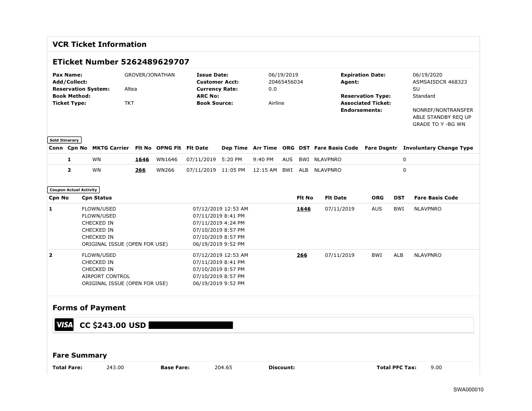532x411 pixels.
Task: Click the Forms of Payment heading
Action: (89, 308)
